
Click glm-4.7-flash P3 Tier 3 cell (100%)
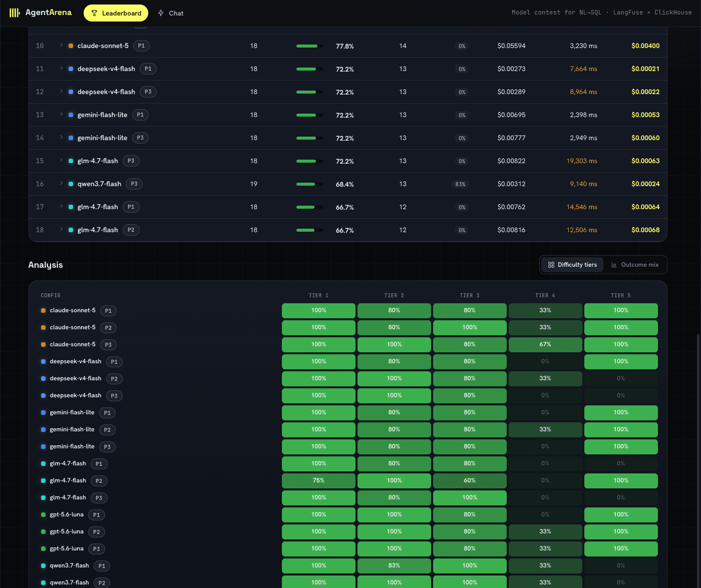tap(470, 497)
